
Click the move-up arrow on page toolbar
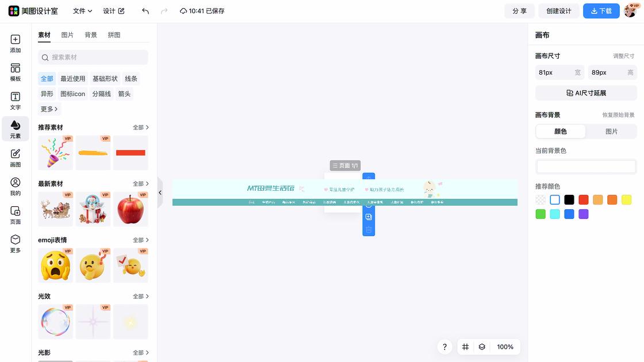pos(369,178)
